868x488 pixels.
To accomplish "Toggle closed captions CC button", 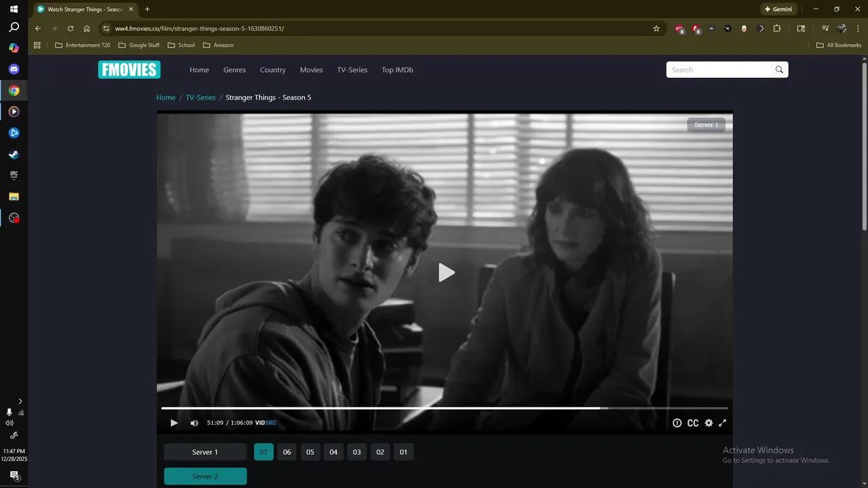I will [x=693, y=423].
